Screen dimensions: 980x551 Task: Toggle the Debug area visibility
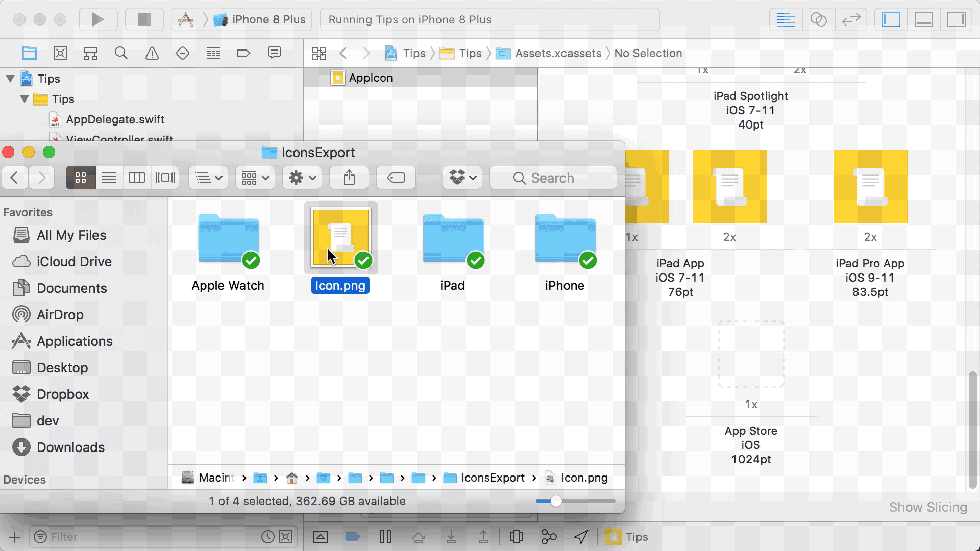point(924,19)
